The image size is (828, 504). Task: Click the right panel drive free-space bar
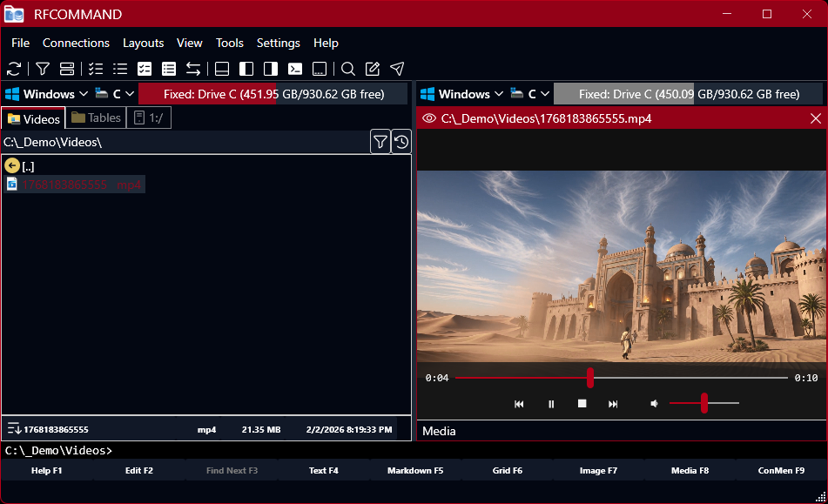point(688,94)
